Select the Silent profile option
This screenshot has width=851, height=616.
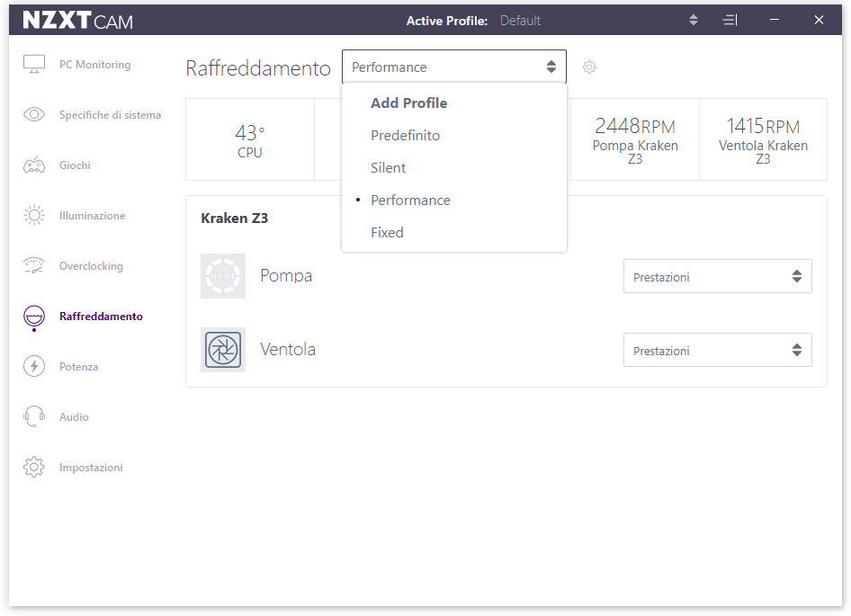[388, 167]
